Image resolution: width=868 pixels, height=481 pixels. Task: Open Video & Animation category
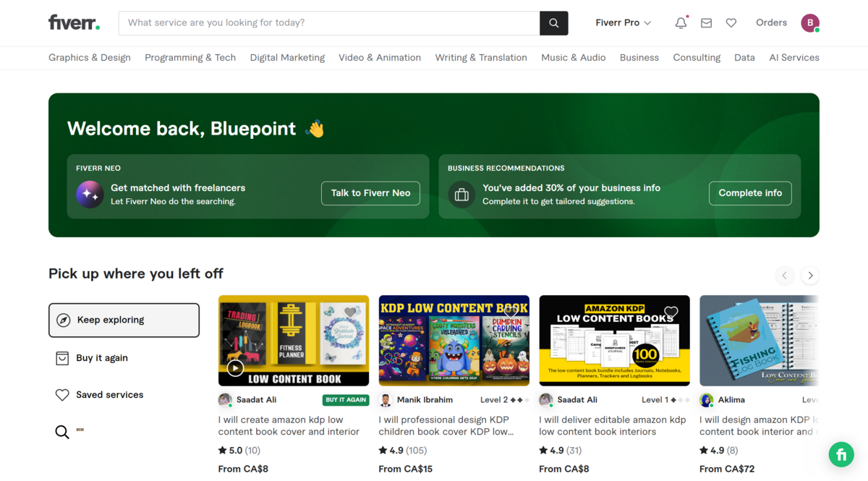coord(380,58)
